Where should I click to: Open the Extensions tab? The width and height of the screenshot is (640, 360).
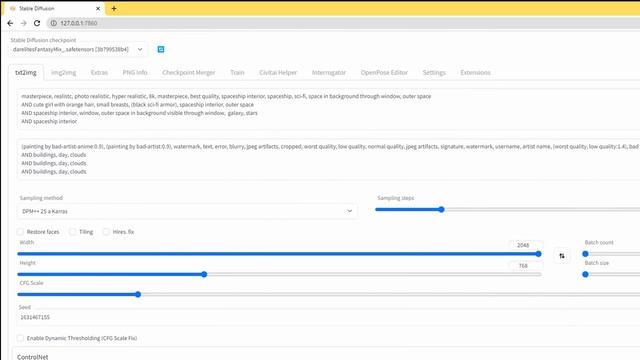click(x=476, y=73)
